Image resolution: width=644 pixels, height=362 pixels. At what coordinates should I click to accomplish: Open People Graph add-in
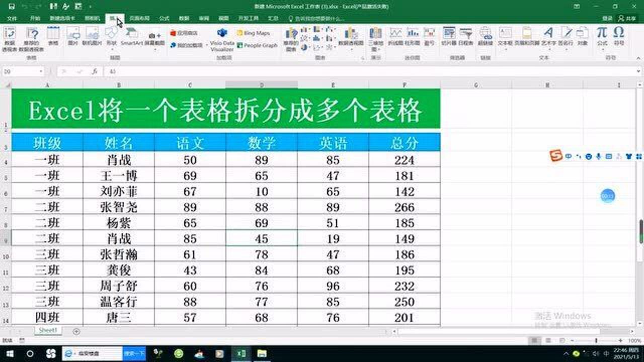click(x=258, y=45)
